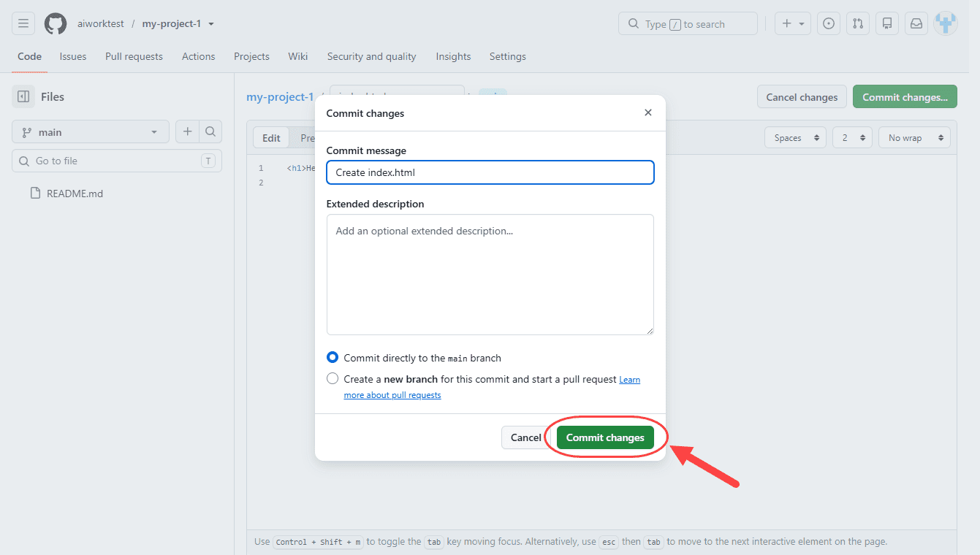Collapse the Files side panel icon
Image resolution: width=980 pixels, height=555 pixels.
click(x=23, y=96)
